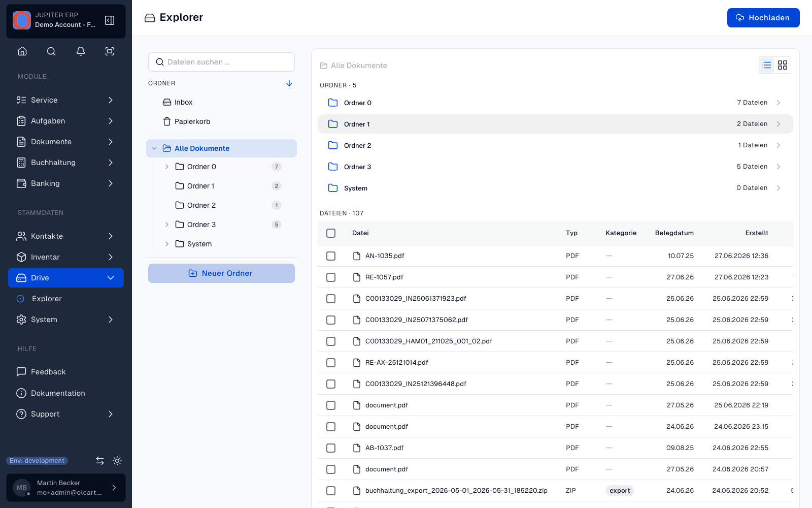Click the Hochladen upload button

[763, 18]
